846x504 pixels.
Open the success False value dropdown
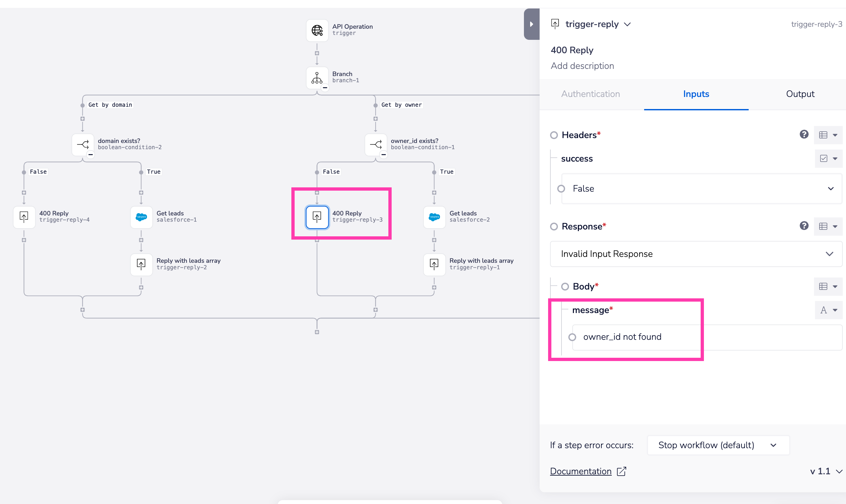pyautogui.click(x=701, y=189)
